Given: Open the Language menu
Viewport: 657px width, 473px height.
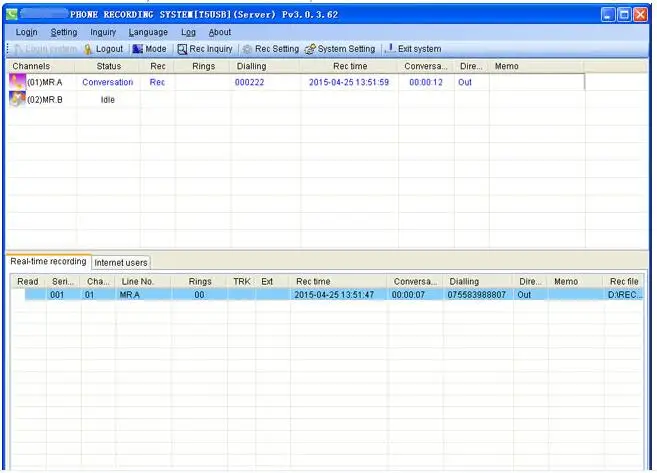Looking at the screenshot, I should point(148,32).
